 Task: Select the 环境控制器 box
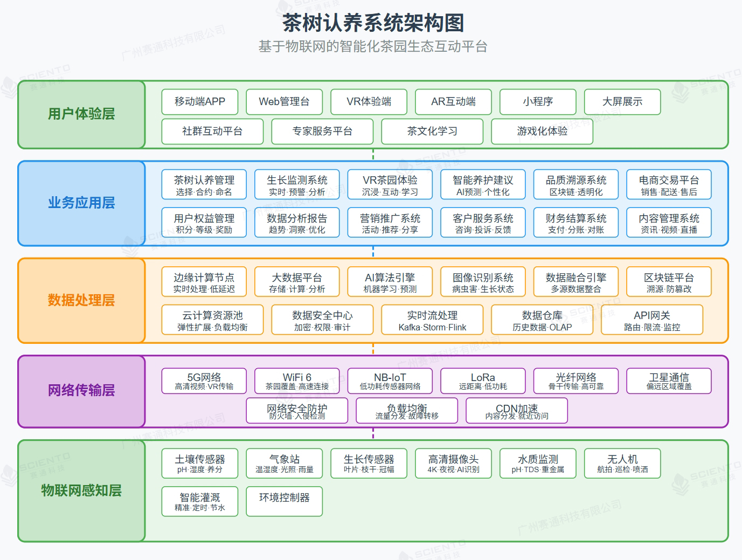(x=285, y=501)
